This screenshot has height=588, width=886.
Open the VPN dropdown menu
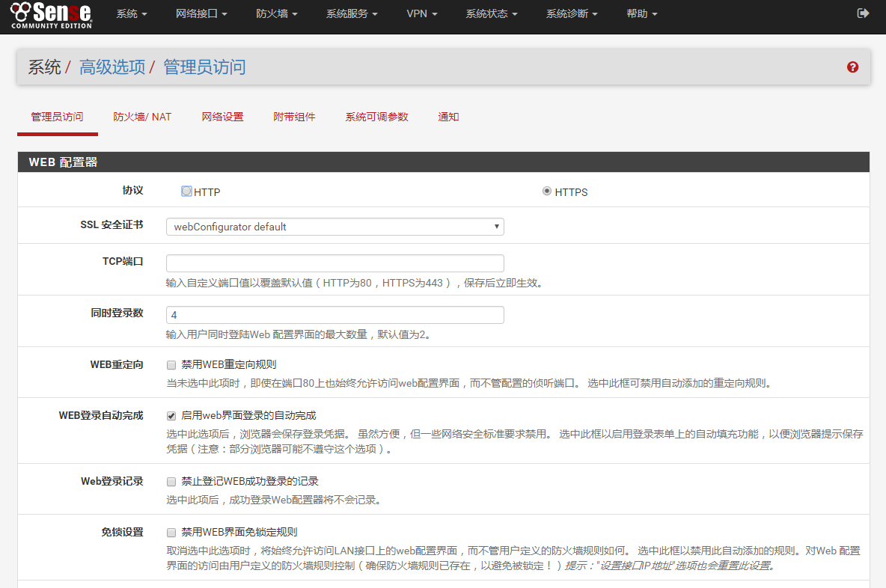[x=421, y=14]
